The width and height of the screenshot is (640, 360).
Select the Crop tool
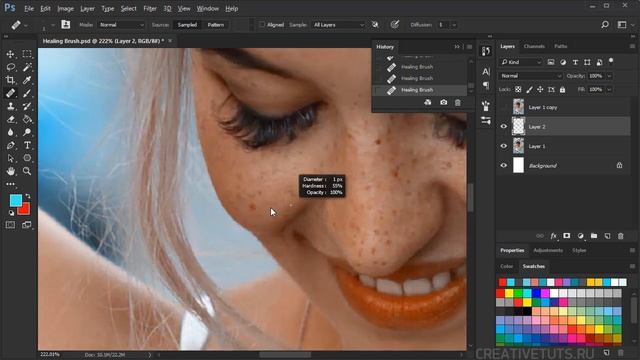point(11,80)
